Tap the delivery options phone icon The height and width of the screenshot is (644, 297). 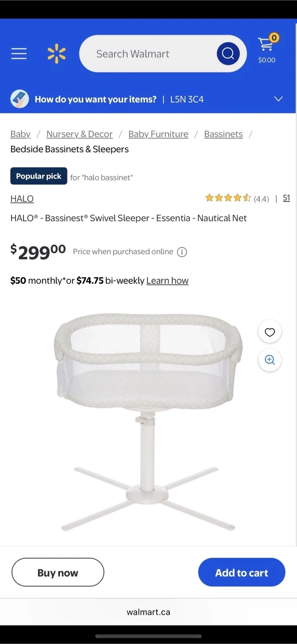click(x=20, y=99)
